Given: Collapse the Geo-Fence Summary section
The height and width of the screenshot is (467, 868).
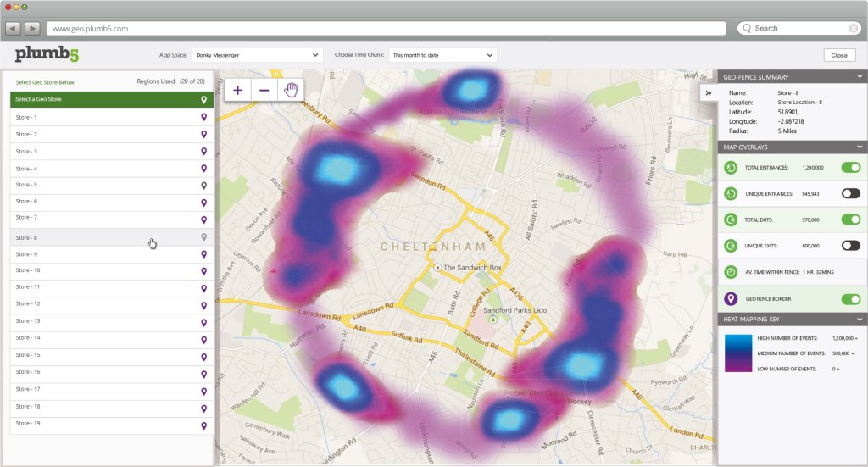Looking at the screenshot, I should [860, 77].
